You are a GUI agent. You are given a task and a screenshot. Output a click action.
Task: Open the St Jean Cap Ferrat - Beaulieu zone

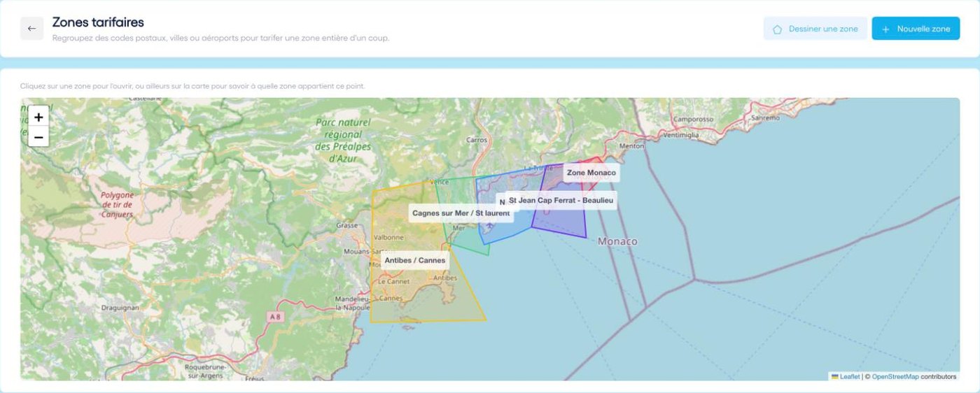[561, 200]
